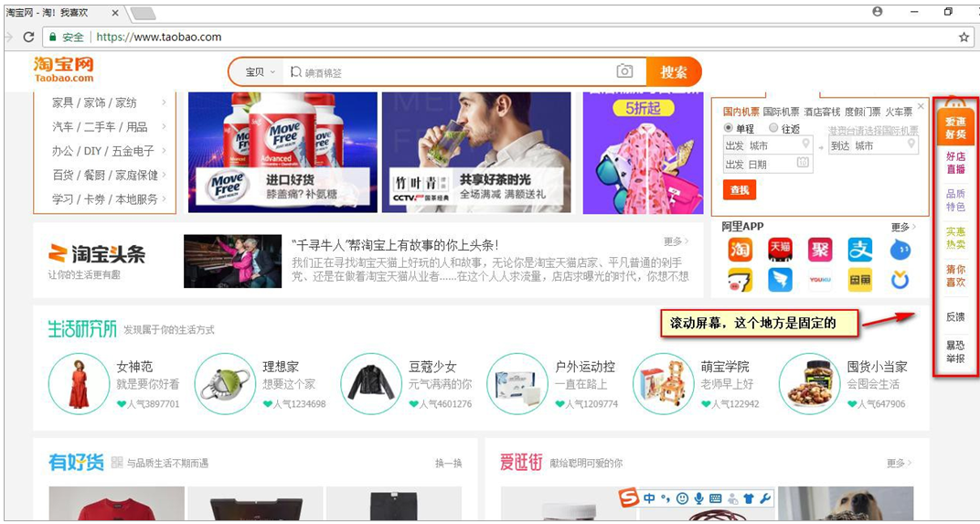The height and width of the screenshot is (524, 980).
Task: Select the 单程 one-way radio button
Action: [x=728, y=128]
